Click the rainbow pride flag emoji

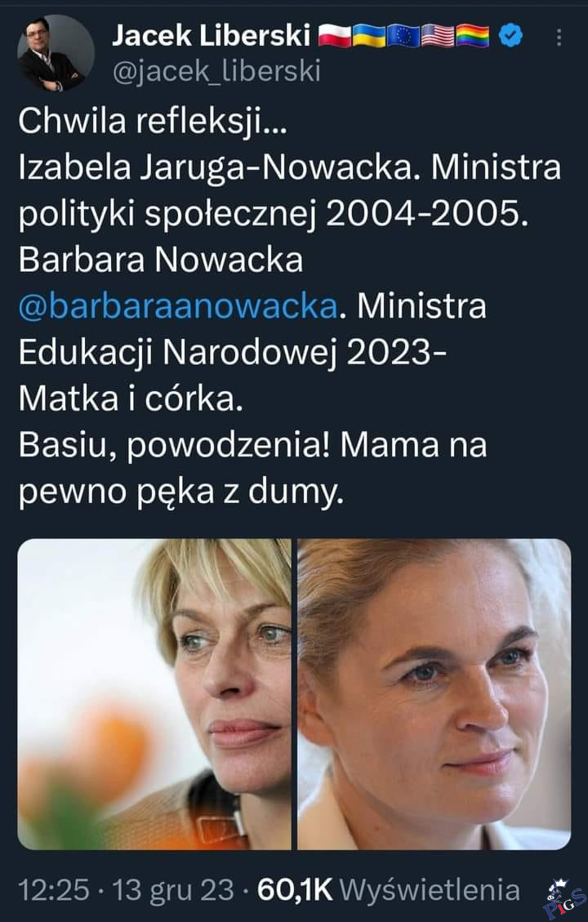point(473,35)
